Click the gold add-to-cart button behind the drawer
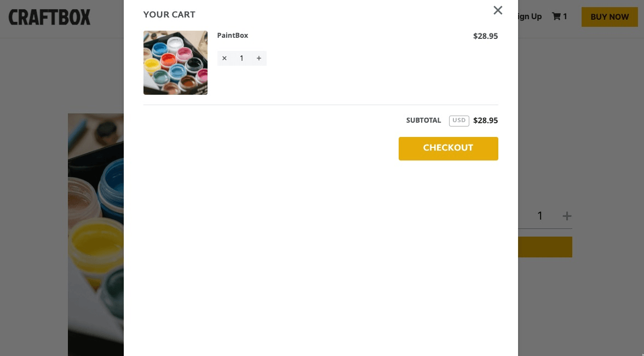The width and height of the screenshot is (644, 356). pyautogui.click(x=545, y=247)
